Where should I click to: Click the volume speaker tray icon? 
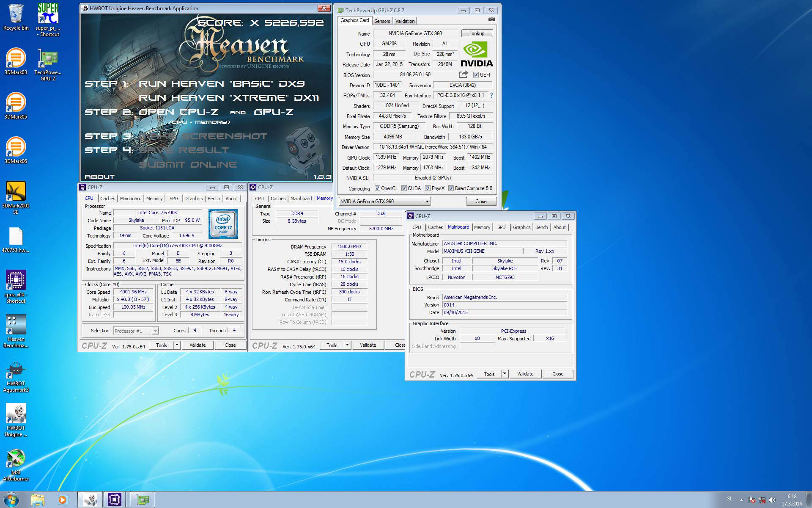pos(772,500)
